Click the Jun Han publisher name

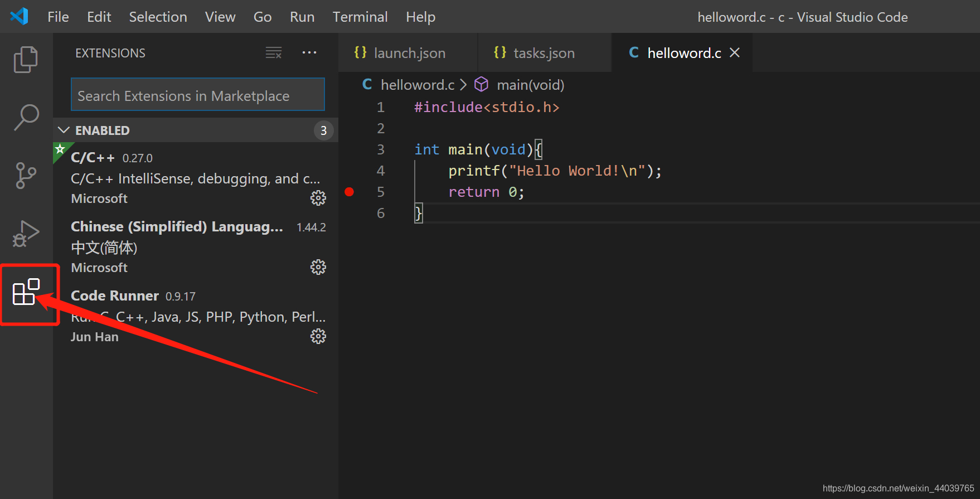coord(95,337)
